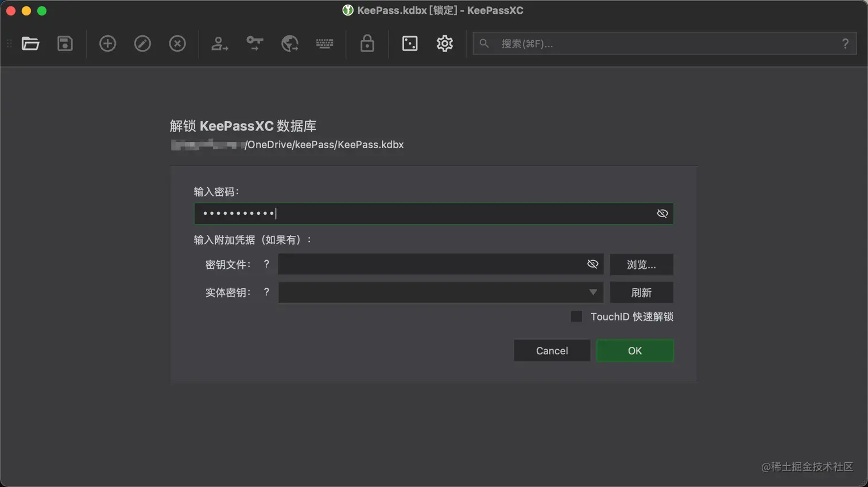Enable the TouchID 快速解锁 checkbox
The height and width of the screenshot is (487, 868).
[x=576, y=316]
